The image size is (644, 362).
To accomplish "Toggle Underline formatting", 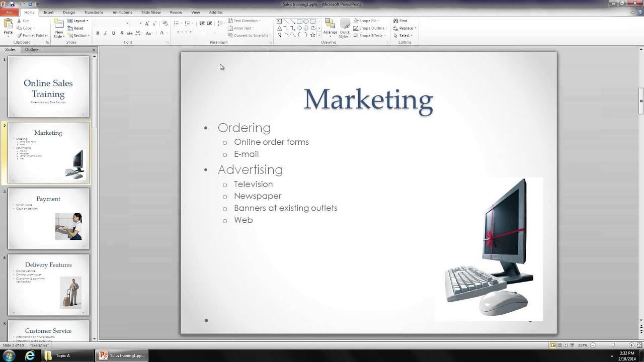I will [x=114, y=33].
